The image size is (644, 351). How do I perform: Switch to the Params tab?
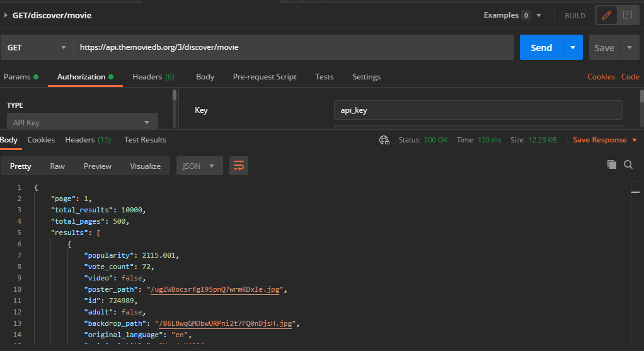(21, 77)
